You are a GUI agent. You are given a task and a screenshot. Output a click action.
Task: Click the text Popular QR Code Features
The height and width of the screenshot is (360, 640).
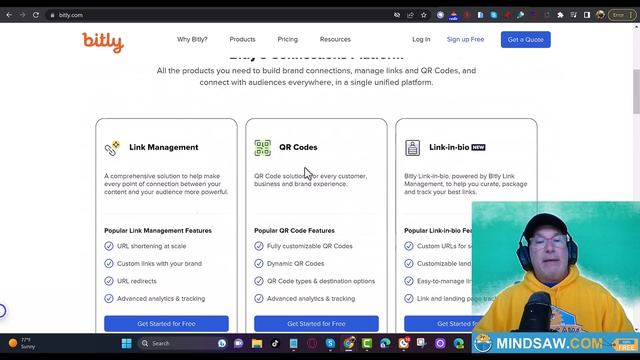click(294, 231)
